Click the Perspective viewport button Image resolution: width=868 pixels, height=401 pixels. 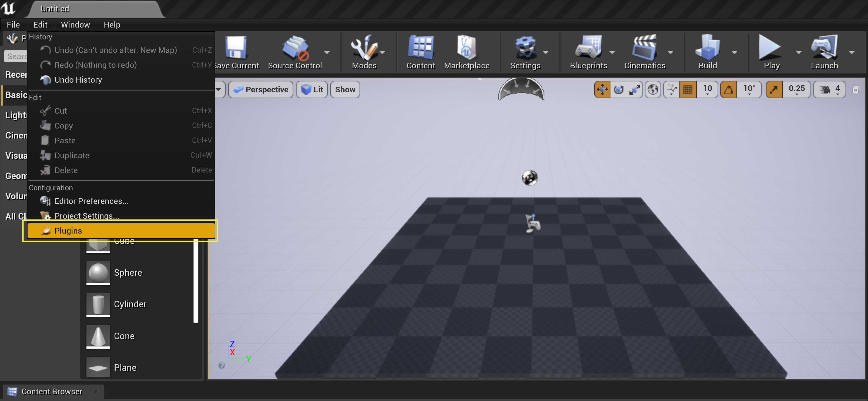coord(261,90)
